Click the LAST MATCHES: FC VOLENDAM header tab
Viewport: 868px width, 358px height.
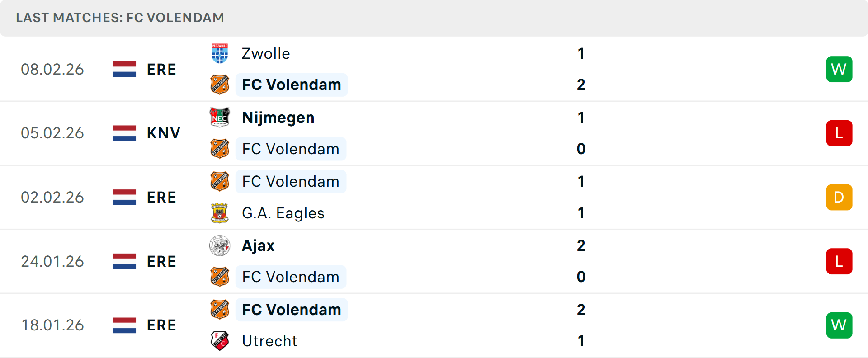[119, 18]
